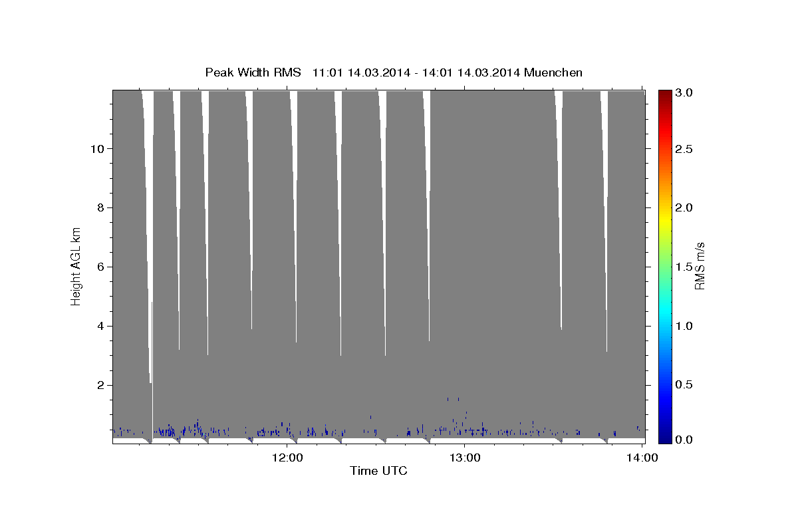Click the dark red top of the colorbar
Screen dimensions: 798x532
coord(665,94)
